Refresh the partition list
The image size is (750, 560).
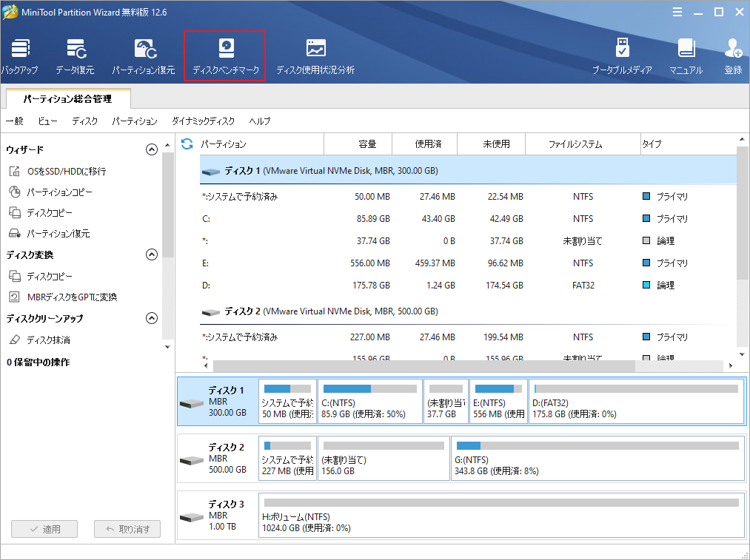pos(185,144)
